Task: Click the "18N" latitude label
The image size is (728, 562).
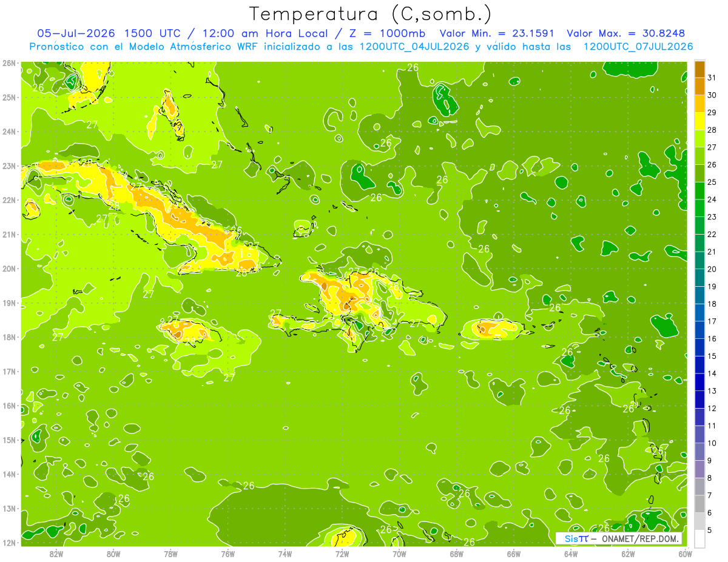Action: tap(8, 337)
